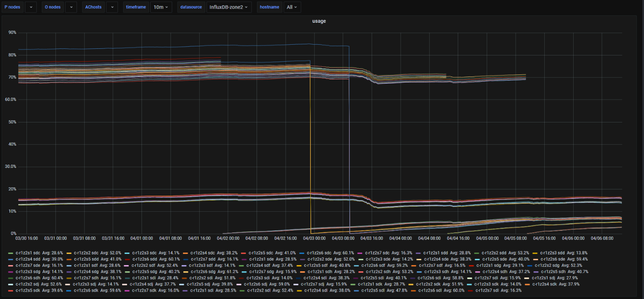Open color picker for c-r1z2s1 sdc series

pyautogui.click(x=11, y=253)
